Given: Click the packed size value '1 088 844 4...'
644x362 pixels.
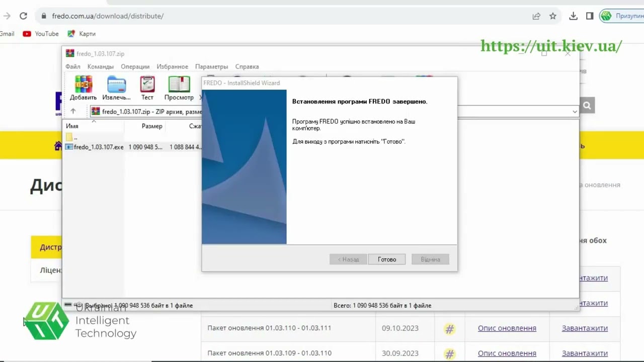Looking at the screenshot, I should [x=186, y=147].
